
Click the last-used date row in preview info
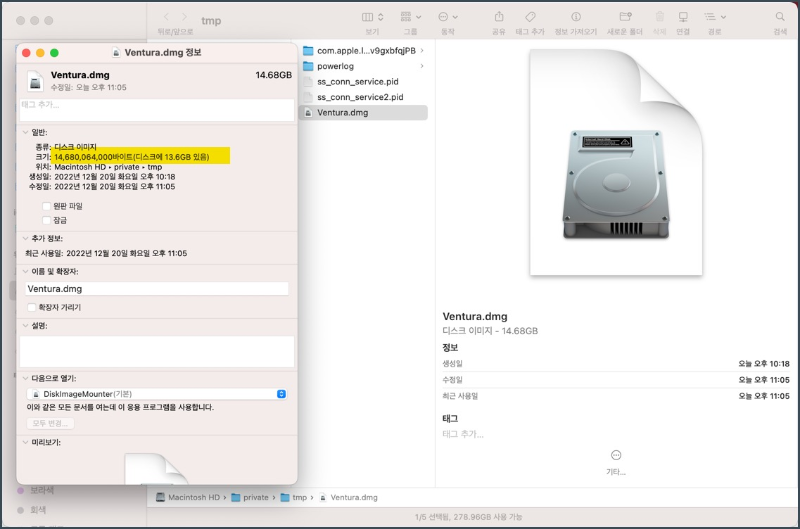(616, 396)
